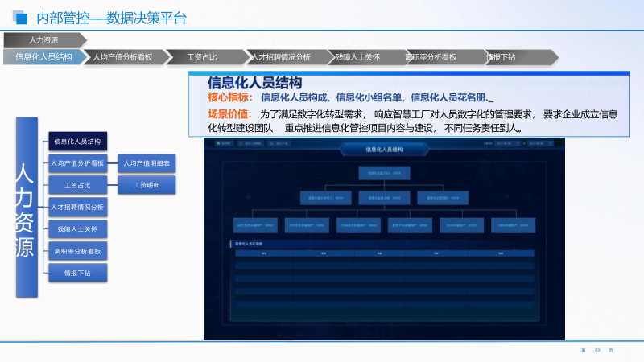Screen dimensions: 644x362
Task: Select the dark 信息化人员结构 node in the tree diagram
Action: [77, 142]
